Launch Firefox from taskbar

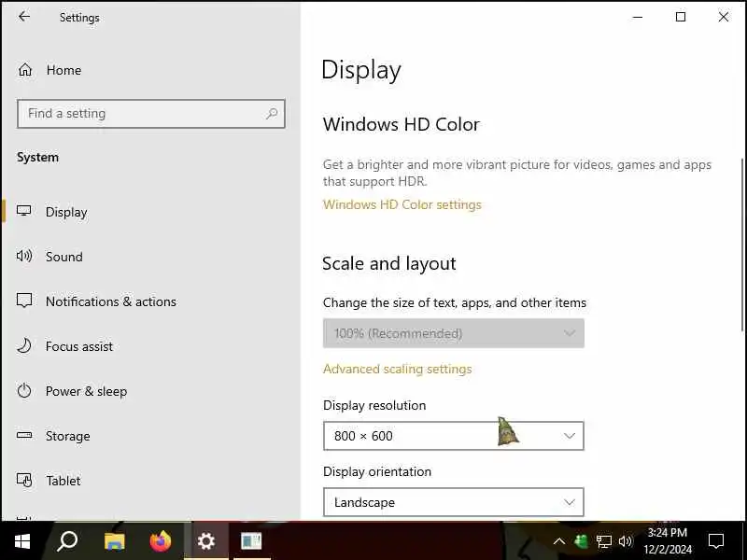pos(160,541)
